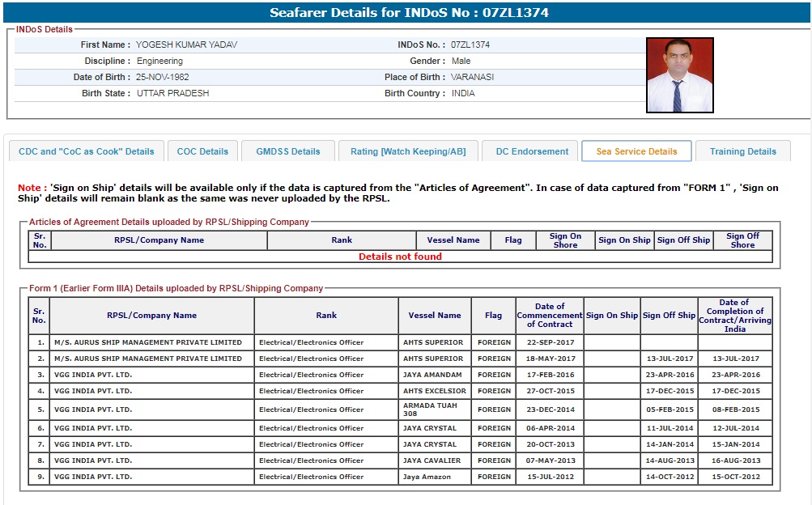This screenshot has width=812, height=505.
Task: Open the DC Endorsement tab
Action: pos(532,151)
